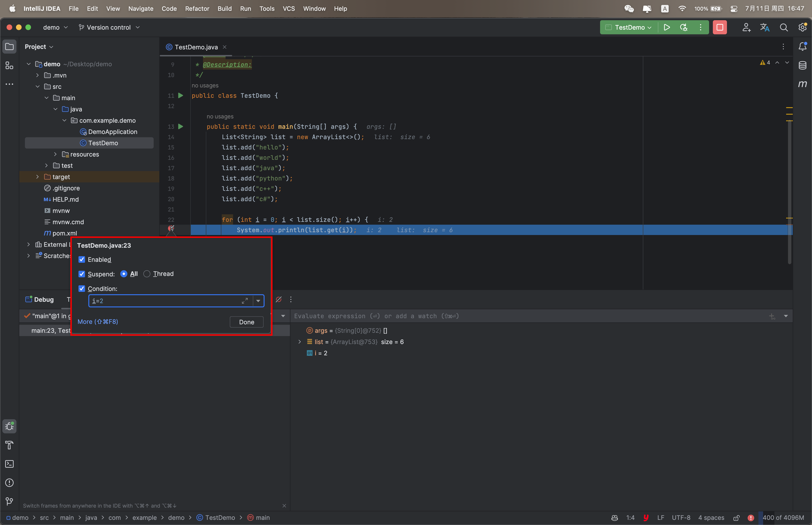Click the Search Everywhere magnifier icon
Viewport: 812px width, 525px height.
(x=784, y=27)
